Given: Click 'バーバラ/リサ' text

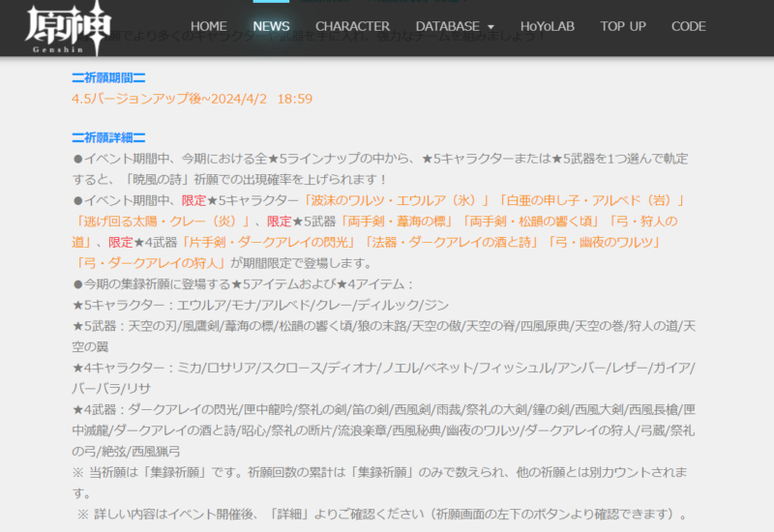Looking at the screenshot, I should pos(111,389).
